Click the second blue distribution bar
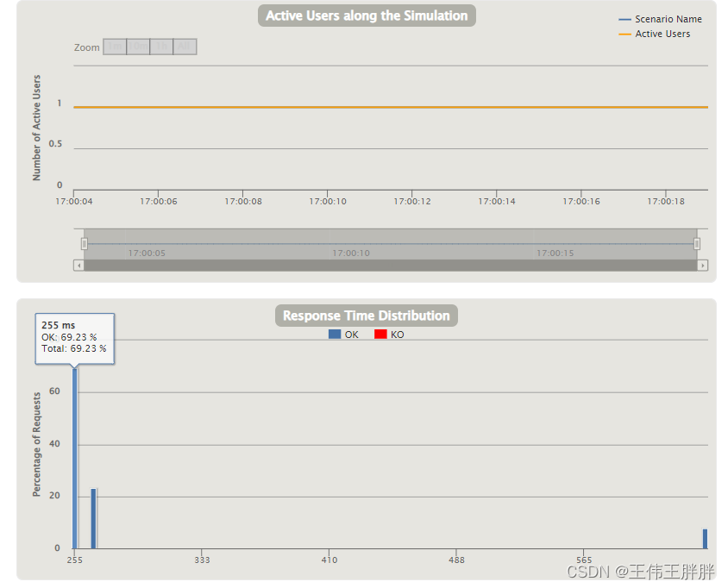 click(x=93, y=518)
